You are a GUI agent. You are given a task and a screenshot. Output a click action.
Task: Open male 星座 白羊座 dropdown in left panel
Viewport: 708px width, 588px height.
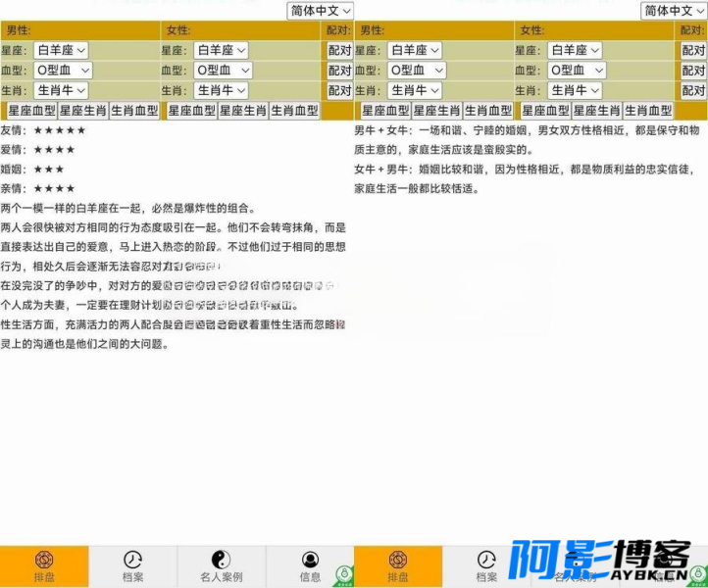click(x=61, y=50)
